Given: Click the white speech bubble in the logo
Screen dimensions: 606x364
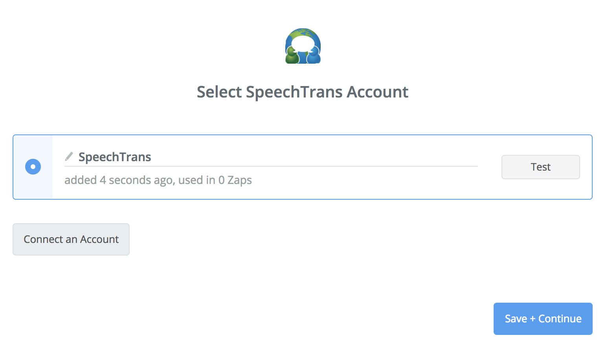Looking at the screenshot, I should tap(303, 44).
